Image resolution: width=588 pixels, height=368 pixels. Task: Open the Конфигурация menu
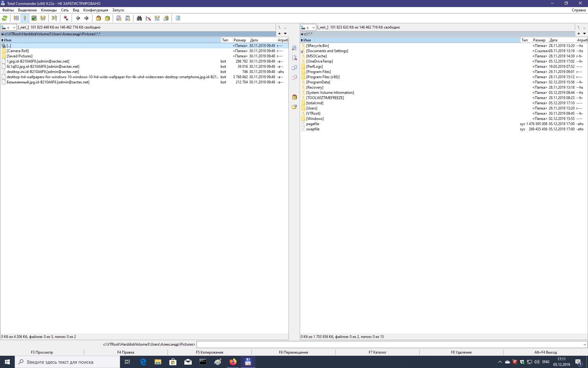pos(96,10)
